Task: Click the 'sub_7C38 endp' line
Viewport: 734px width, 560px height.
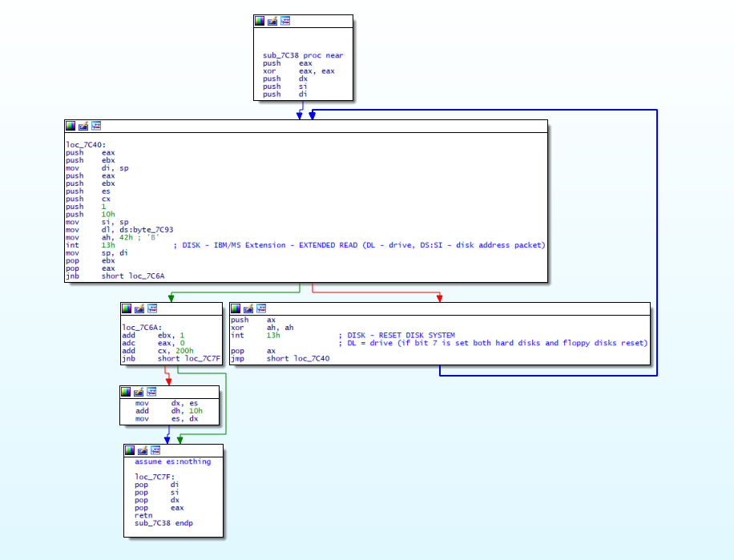Action: 163,523
